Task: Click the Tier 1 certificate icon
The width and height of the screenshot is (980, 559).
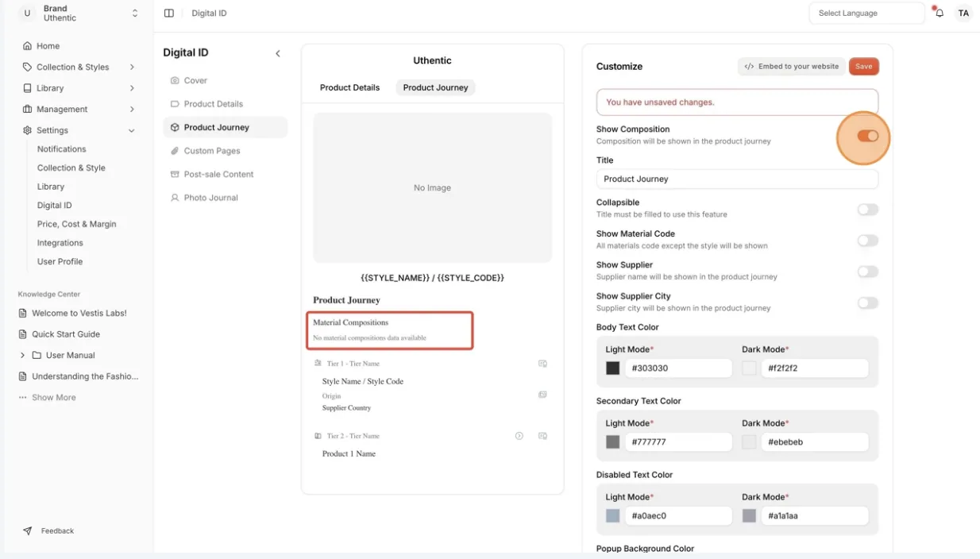Action: point(542,364)
